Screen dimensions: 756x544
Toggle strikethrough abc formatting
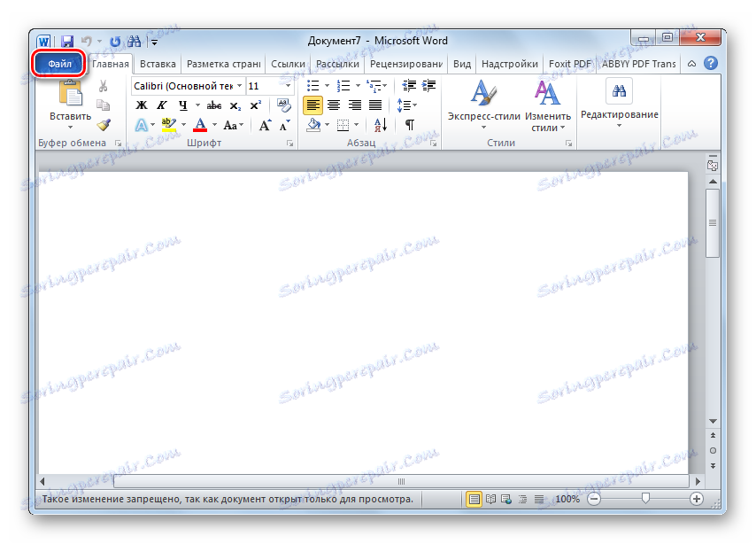[214, 105]
